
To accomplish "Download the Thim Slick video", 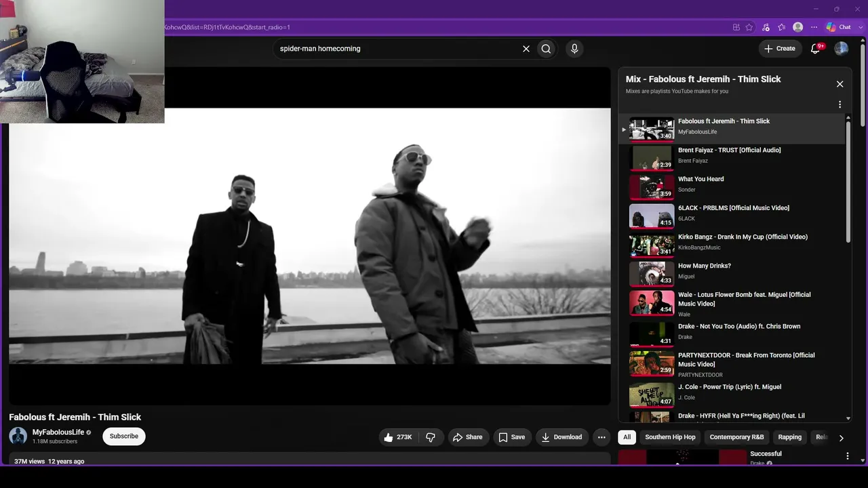I will [561, 437].
